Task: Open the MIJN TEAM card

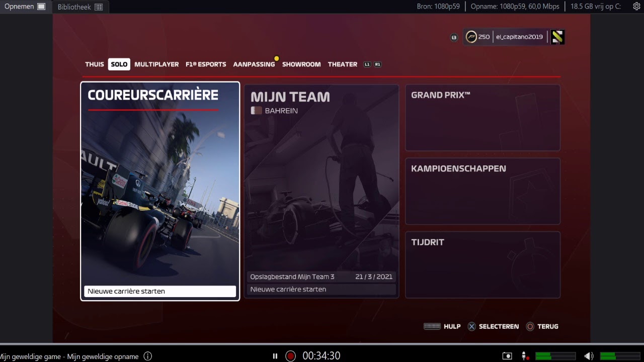Action: [x=321, y=191]
